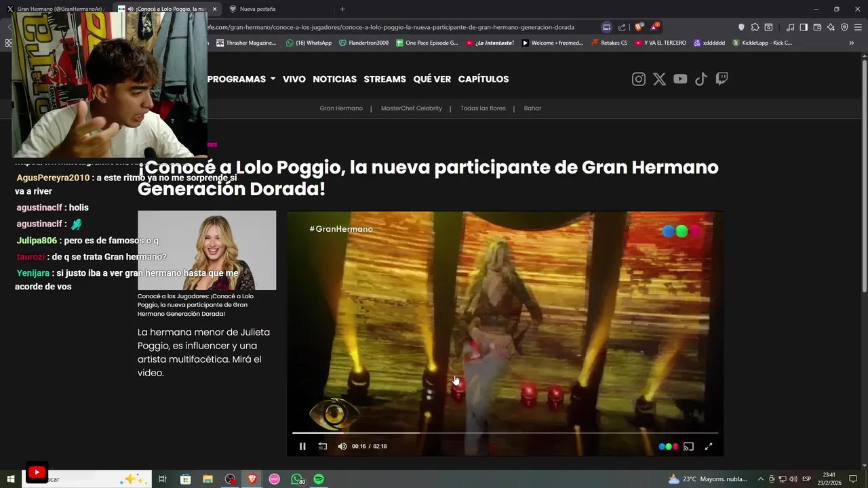Open File Explorer from the taskbar
868x488 pixels.
(x=208, y=479)
